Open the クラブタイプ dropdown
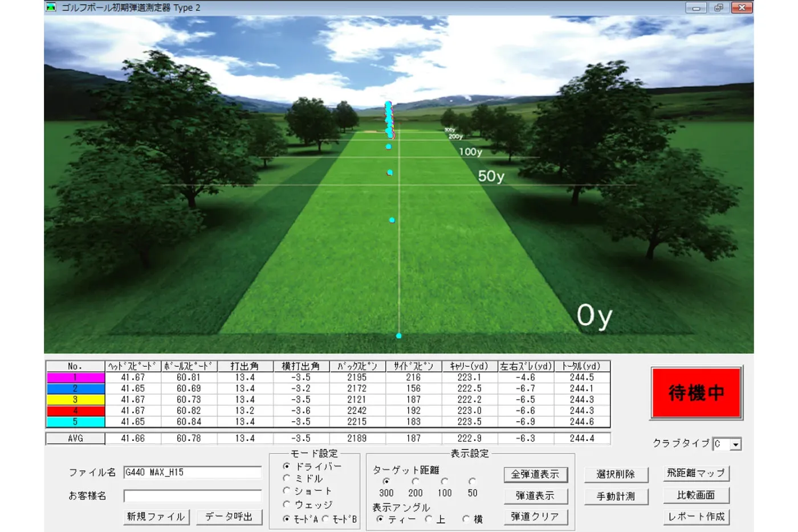798x532 pixels. (x=736, y=444)
